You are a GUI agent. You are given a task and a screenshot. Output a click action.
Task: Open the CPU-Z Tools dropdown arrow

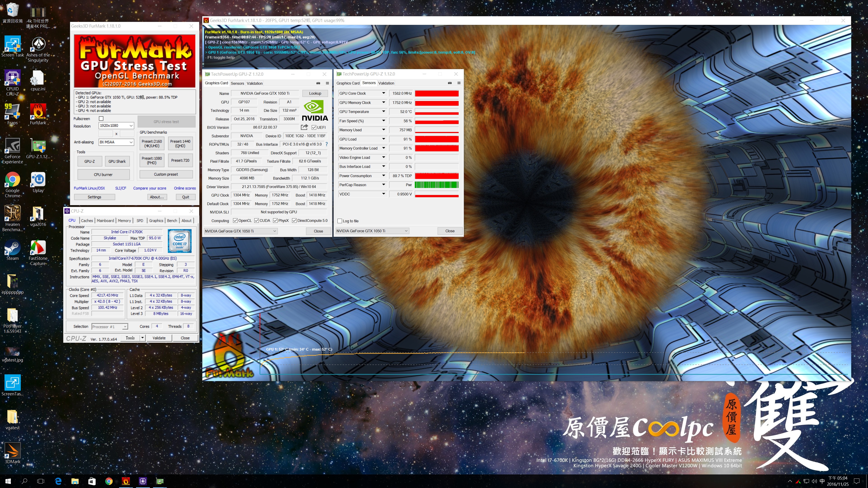143,338
